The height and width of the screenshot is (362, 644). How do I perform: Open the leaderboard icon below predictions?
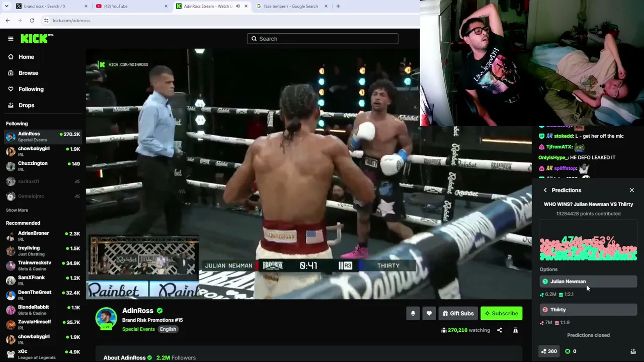click(633, 351)
